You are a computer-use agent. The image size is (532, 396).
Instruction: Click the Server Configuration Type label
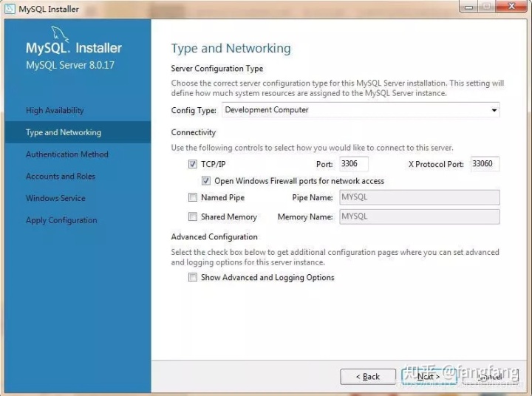pos(217,69)
